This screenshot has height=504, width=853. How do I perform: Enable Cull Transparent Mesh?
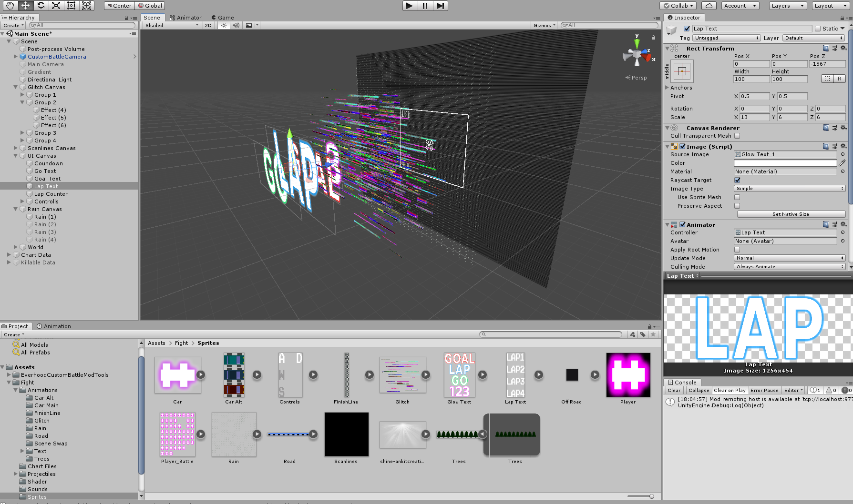[x=737, y=136]
